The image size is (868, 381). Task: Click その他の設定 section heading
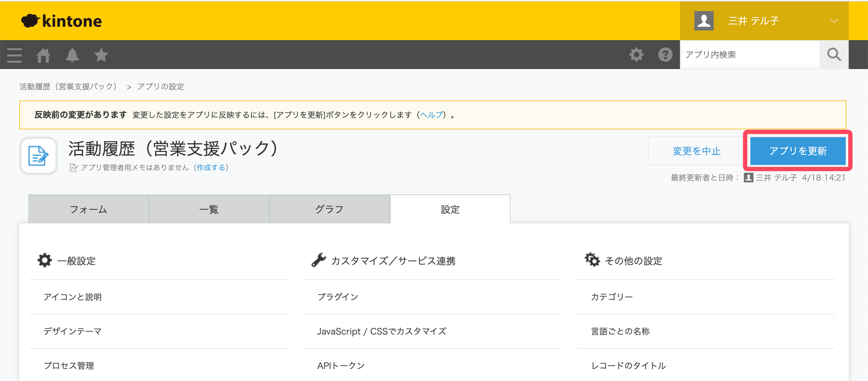(633, 261)
